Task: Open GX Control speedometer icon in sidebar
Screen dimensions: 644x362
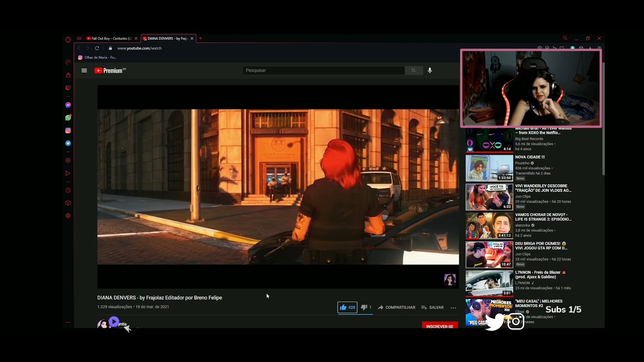Action: (x=68, y=62)
